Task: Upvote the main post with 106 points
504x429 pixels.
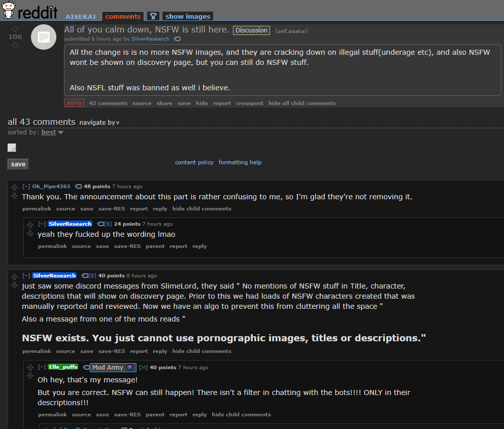Action: [x=15, y=28]
